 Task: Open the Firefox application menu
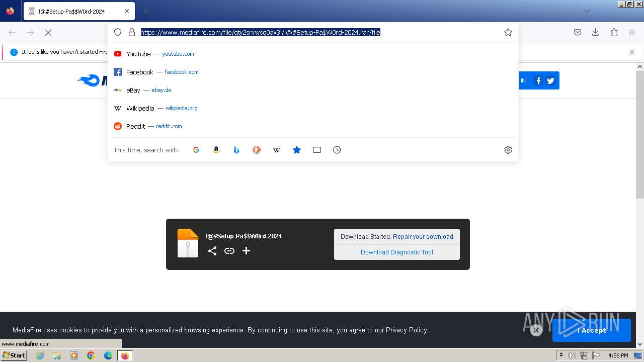[x=632, y=32]
